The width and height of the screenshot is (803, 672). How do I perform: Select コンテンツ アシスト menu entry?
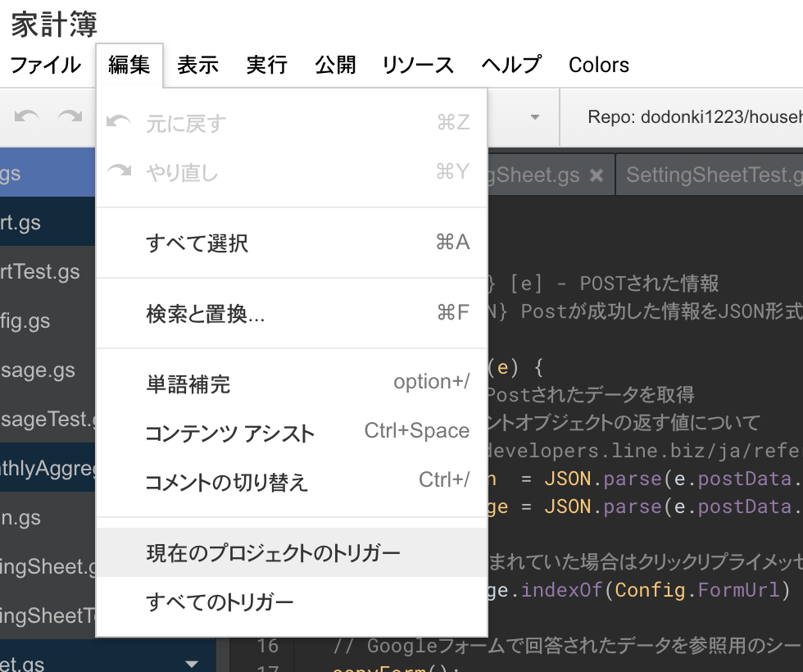coord(229,434)
